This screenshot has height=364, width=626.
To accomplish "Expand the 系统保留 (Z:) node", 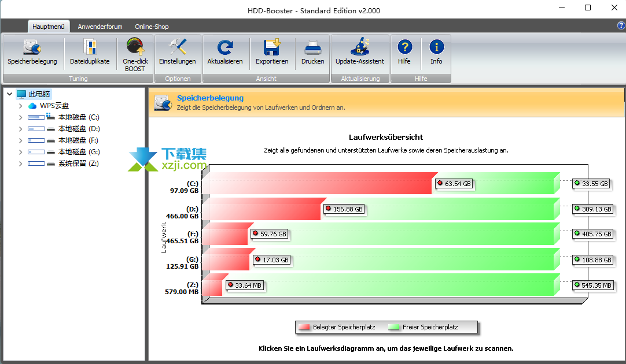I will point(20,164).
